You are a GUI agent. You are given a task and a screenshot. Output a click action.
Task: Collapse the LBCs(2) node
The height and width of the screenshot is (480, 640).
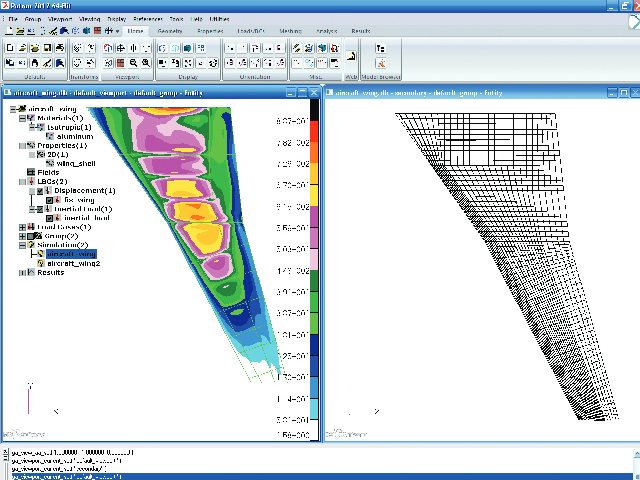22,182
